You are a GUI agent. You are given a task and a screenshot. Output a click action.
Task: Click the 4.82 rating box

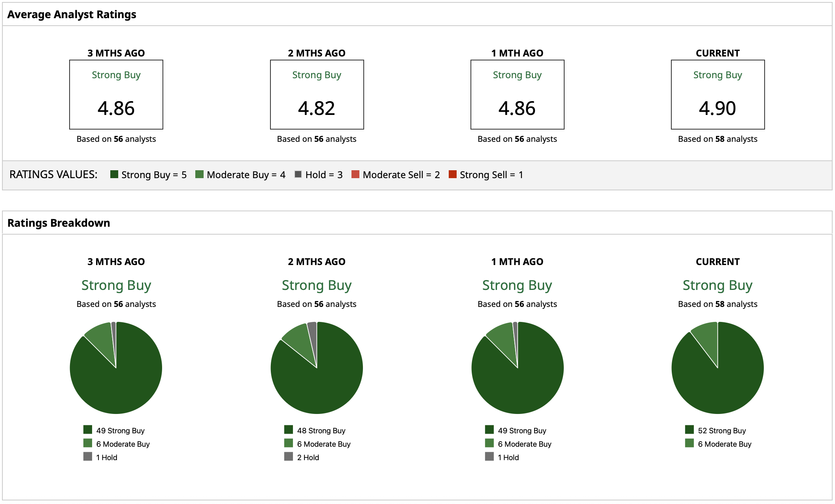pyautogui.click(x=317, y=95)
